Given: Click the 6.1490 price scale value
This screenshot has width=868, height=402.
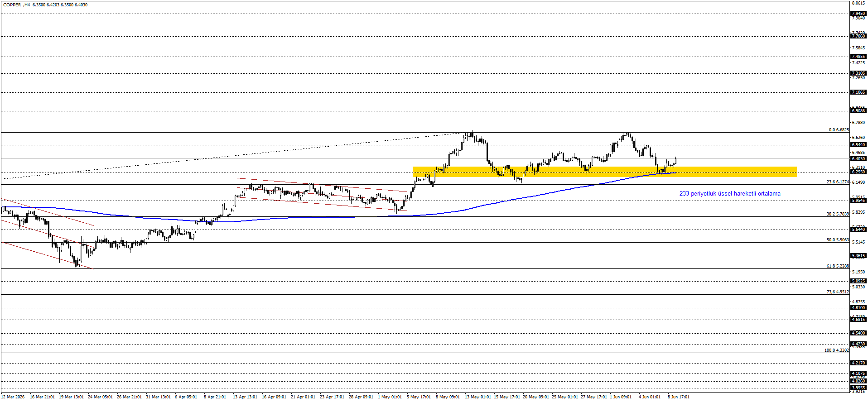Looking at the screenshot, I should point(858,182).
